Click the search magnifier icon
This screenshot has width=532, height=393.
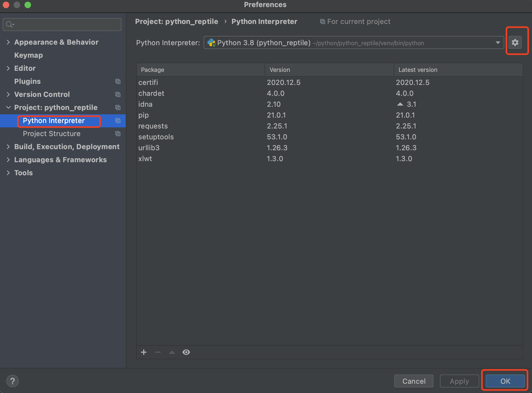(x=10, y=24)
